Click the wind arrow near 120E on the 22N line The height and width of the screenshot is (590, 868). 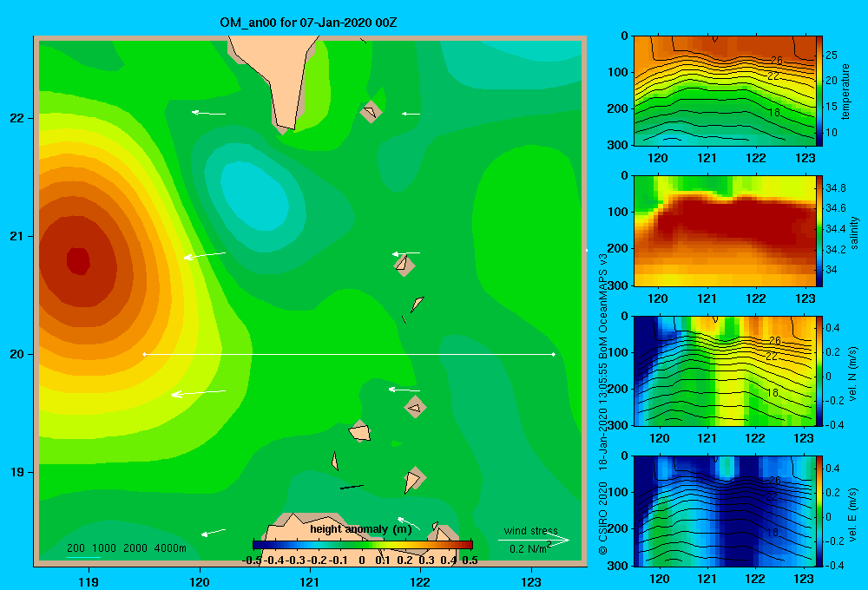tap(208, 113)
